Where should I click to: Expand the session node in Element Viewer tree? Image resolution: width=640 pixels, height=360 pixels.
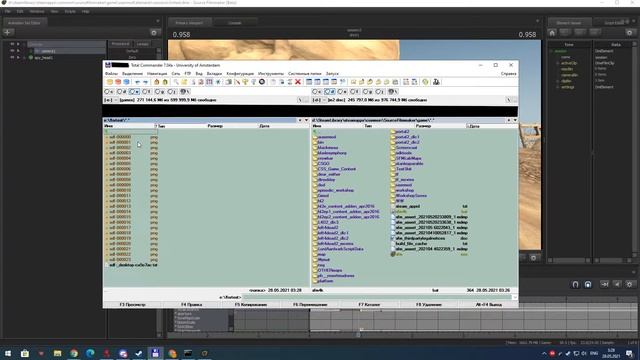(x=551, y=51)
